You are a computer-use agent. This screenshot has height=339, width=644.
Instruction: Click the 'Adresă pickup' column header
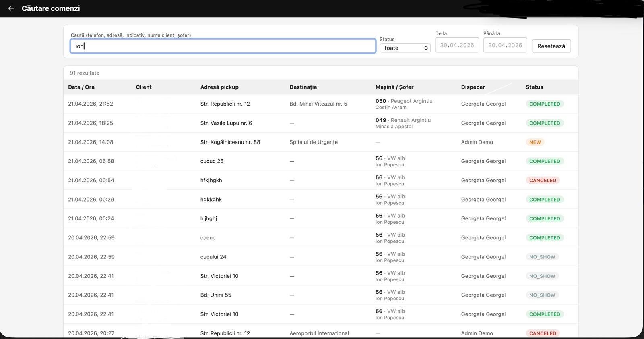pyautogui.click(x=219, y=87)
